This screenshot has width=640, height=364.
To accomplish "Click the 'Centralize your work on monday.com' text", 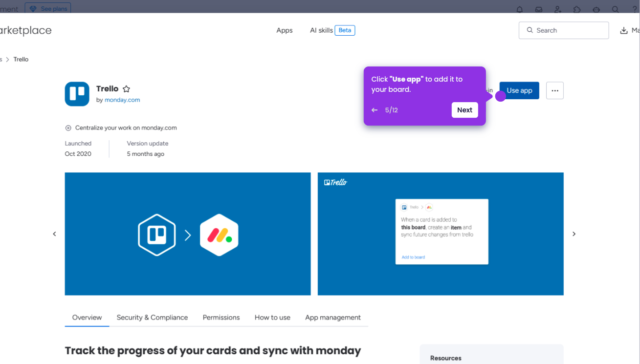I will point(126,128).
